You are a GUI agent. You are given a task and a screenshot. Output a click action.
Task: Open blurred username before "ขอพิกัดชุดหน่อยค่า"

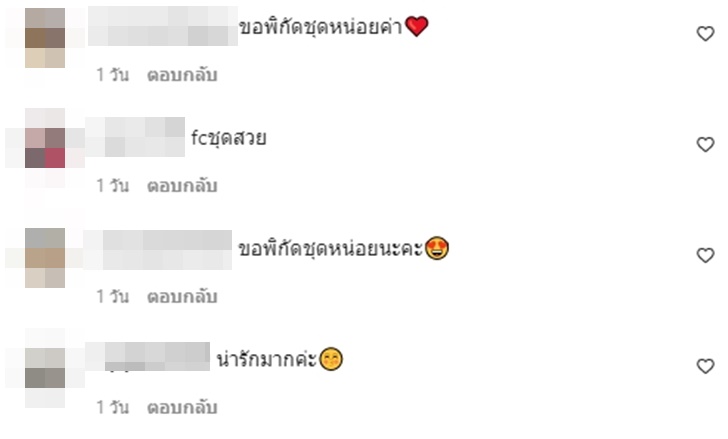click(163, 26)
